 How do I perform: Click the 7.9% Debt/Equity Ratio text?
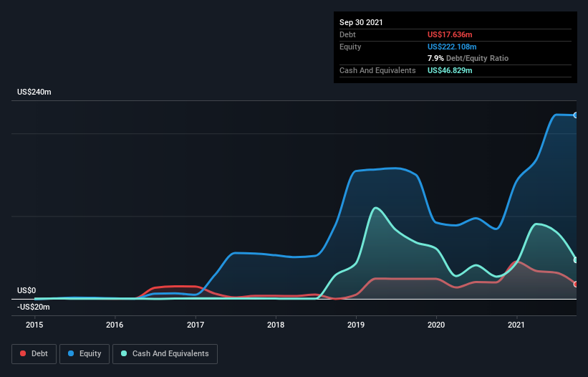click(x=468, y=59)
